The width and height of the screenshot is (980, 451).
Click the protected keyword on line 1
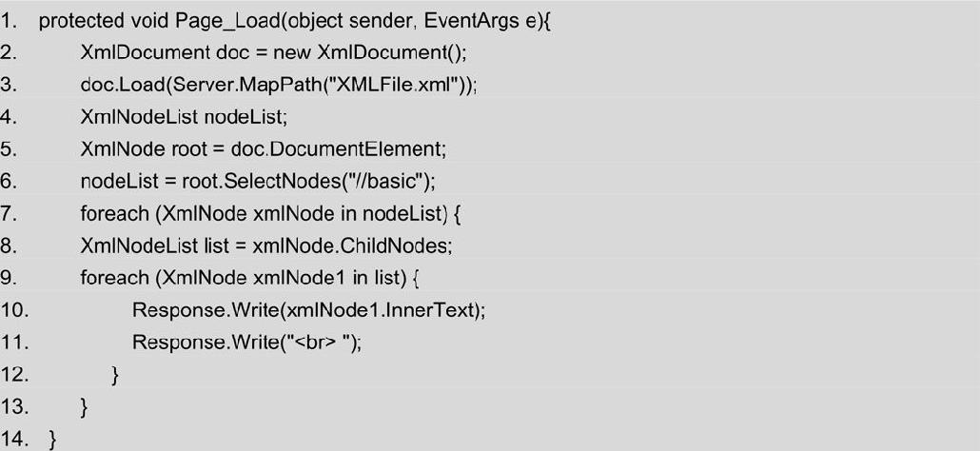pyautogui.click(x=81, y=21)
